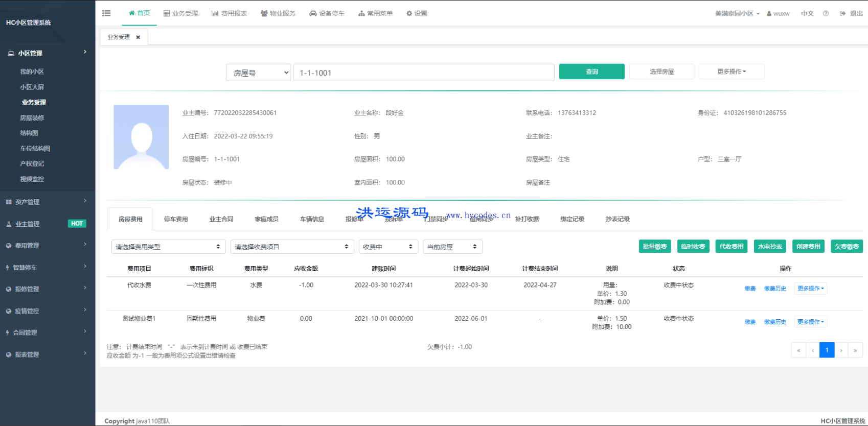868x426 pixels.
Task: Expand the 报修管理 sidebar section
Action: tap(48, 289)
